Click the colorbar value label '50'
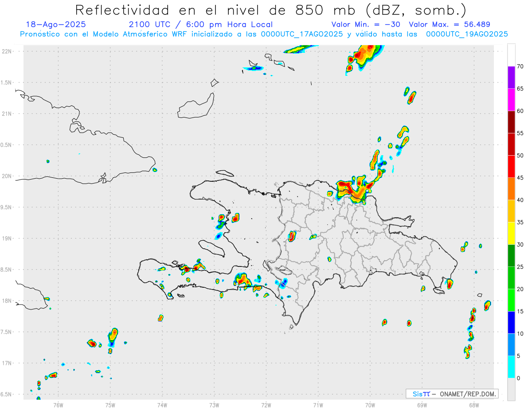The image size is (532, 411). pyautogui.click(x=520, y=156)
